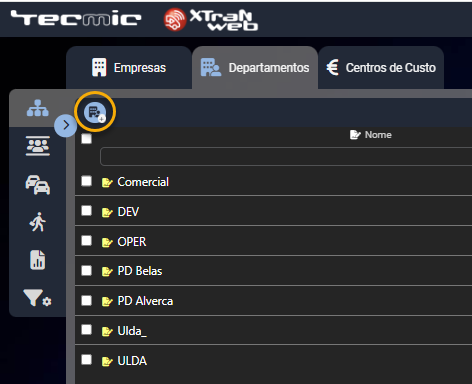472x384 pixels.
Task: Tick the checkbox for ULDA row
Action: coord(86,360)
